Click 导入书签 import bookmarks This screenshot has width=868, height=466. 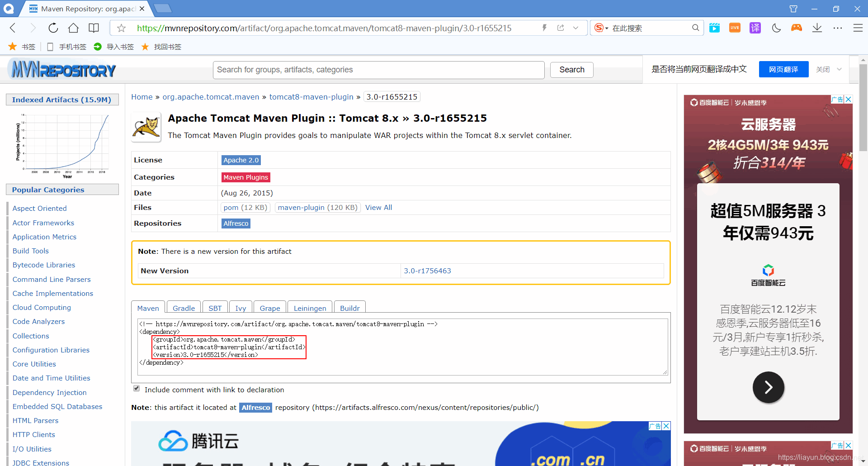114,47
